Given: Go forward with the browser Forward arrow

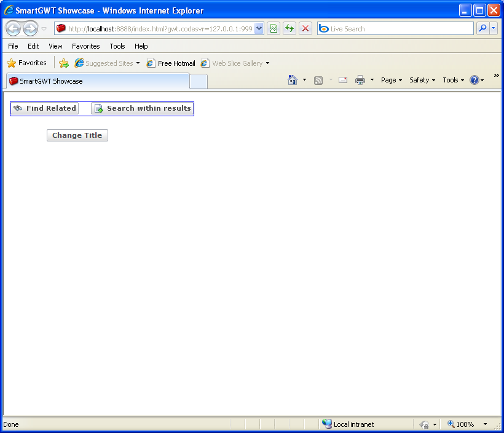Looking at the screenshot, I should tap(31, 29).
